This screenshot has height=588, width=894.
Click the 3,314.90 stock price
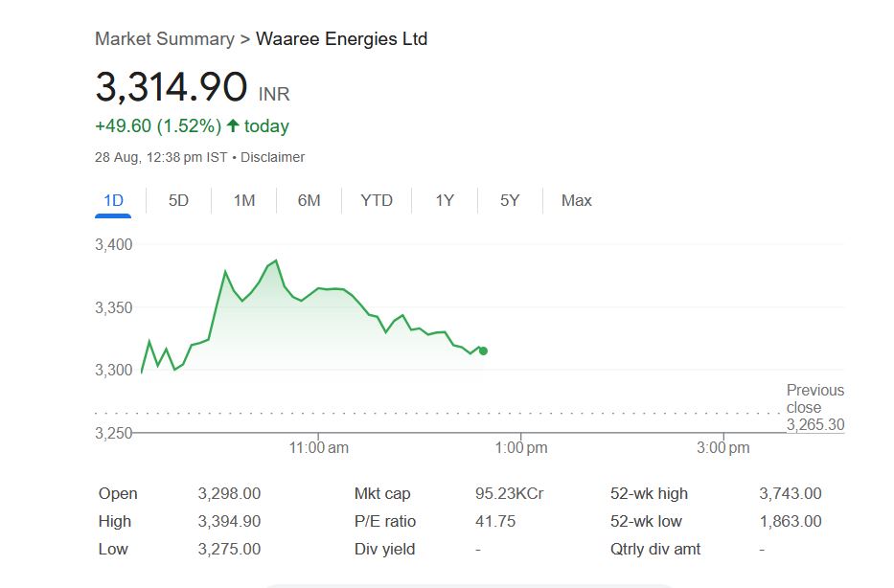point(171,87)
